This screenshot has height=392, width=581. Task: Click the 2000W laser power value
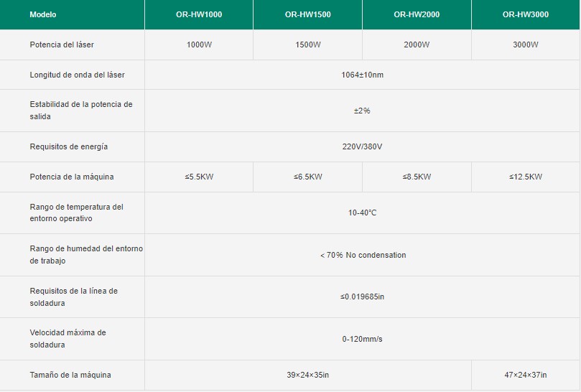point(417,45)
